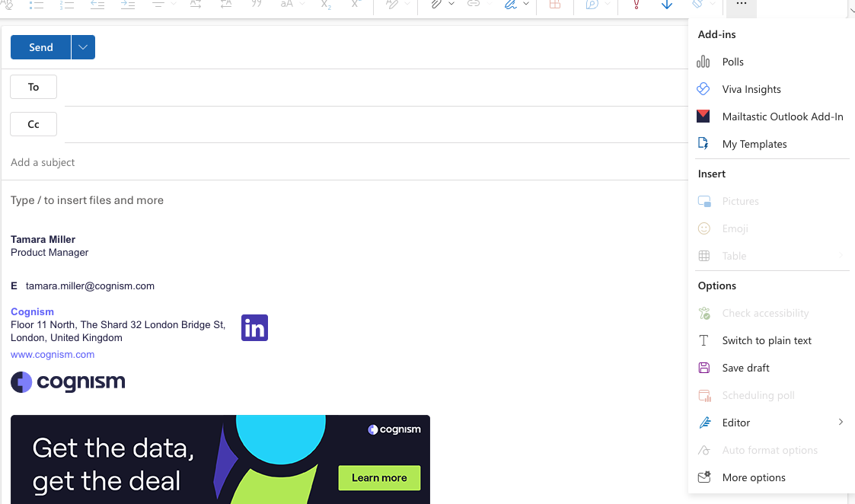Apply quote formatting

pos(257,5)
